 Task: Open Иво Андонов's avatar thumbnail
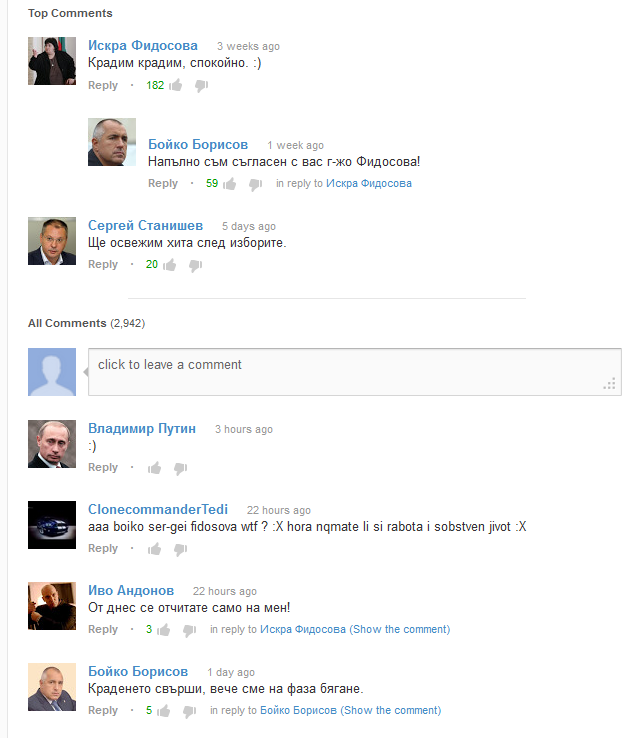[52, 606]
